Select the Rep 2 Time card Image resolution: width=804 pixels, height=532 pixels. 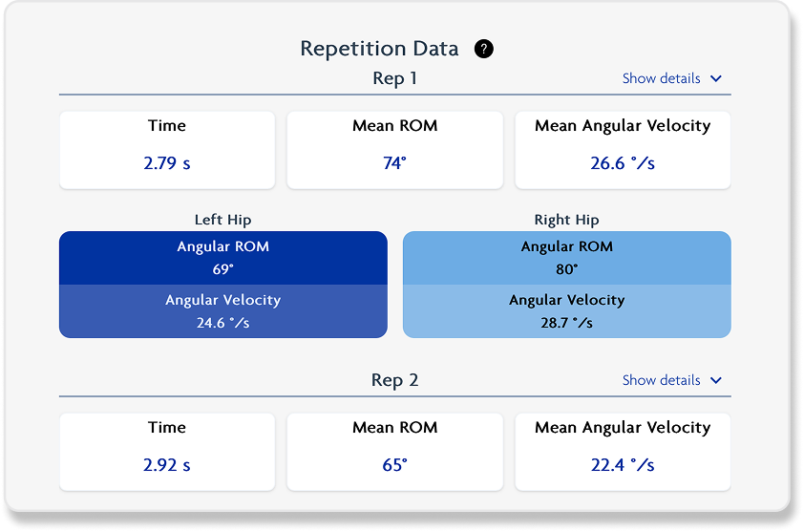pyautogui.click(x=167, y=452)
